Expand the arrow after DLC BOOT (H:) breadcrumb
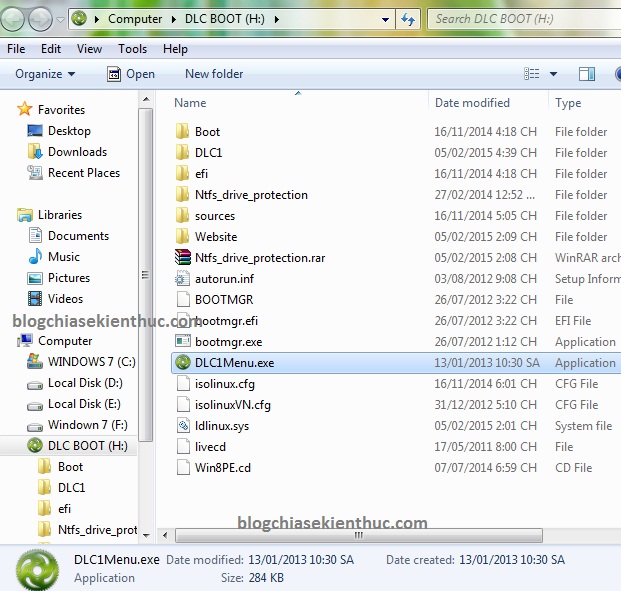 pos(276,19)
